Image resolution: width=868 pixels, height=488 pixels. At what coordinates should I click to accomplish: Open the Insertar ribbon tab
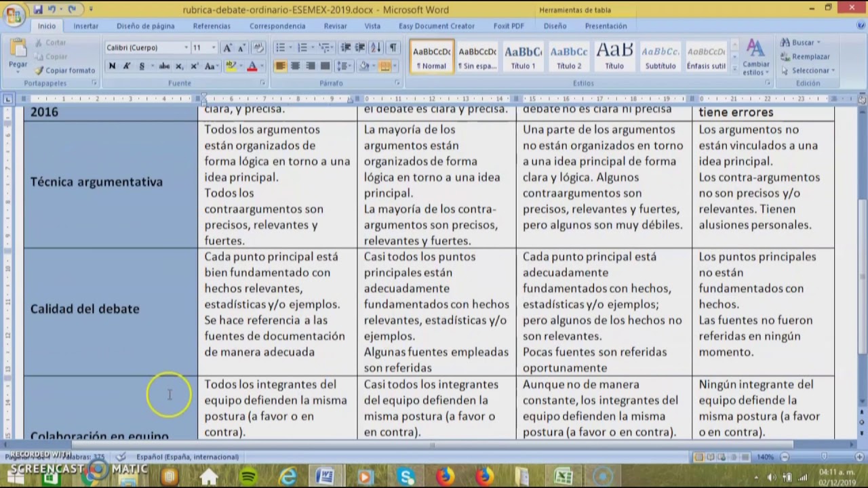[86, 26]
